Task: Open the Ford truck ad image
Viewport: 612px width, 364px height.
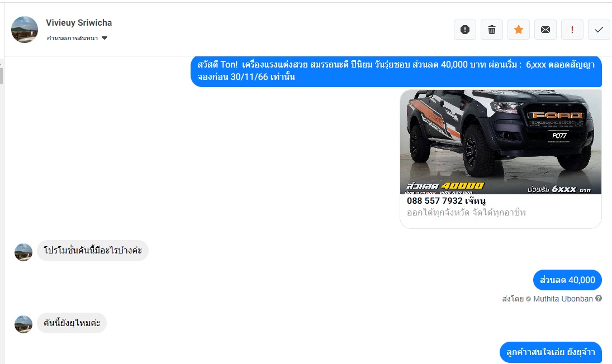Action: click(501, 142)
